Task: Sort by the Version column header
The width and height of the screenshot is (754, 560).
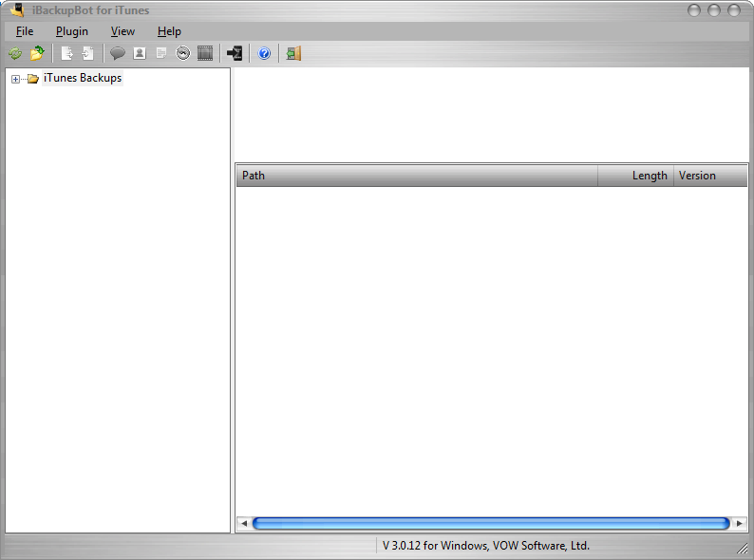Action: tap(710, 176)
